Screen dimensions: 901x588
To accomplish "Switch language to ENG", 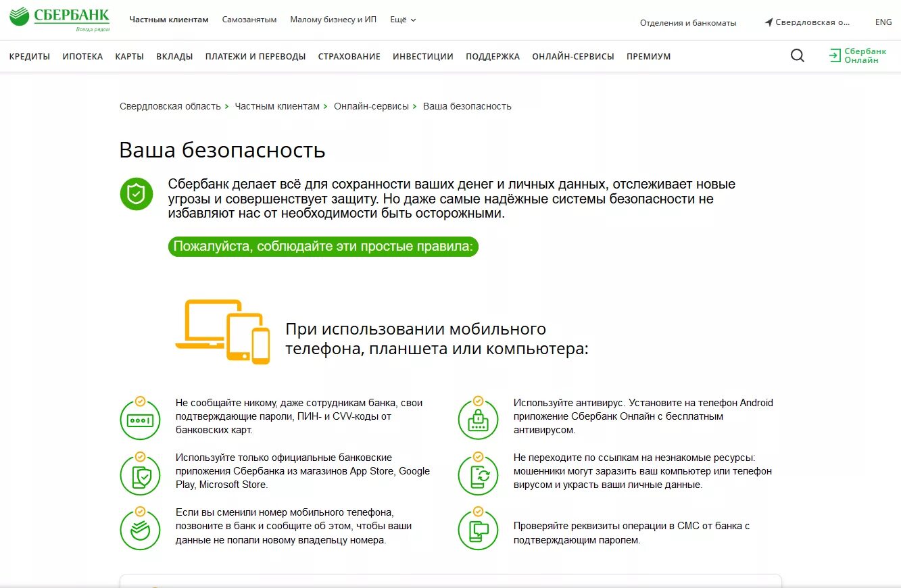I will tap(883, 22).
